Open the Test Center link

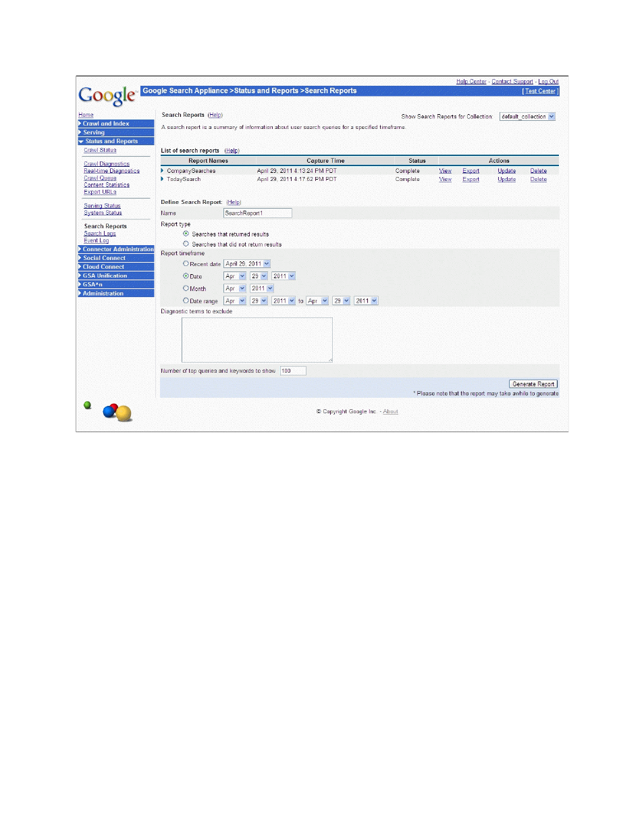[x=541, y=91]
